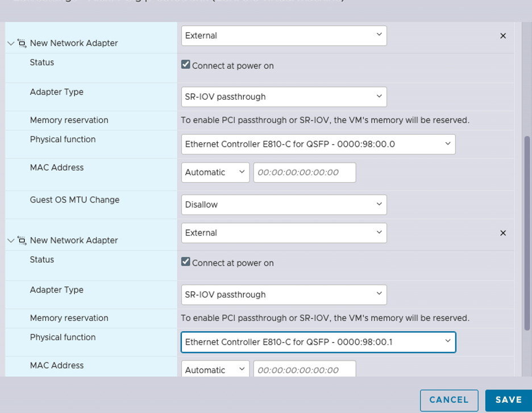Open first adapter's SR-IOV passthrough type dropdown
The width and height of the screenshot is (532, 413).
[x=284, y=97]
